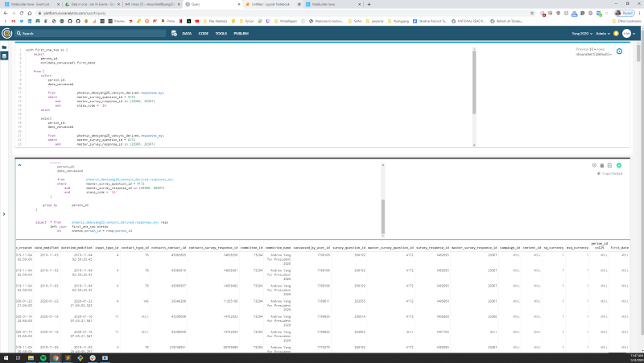Viewport: 644px width, 363px height.
Task: Expand the left sidebar arrow
Action: click(x=4, y=214)
